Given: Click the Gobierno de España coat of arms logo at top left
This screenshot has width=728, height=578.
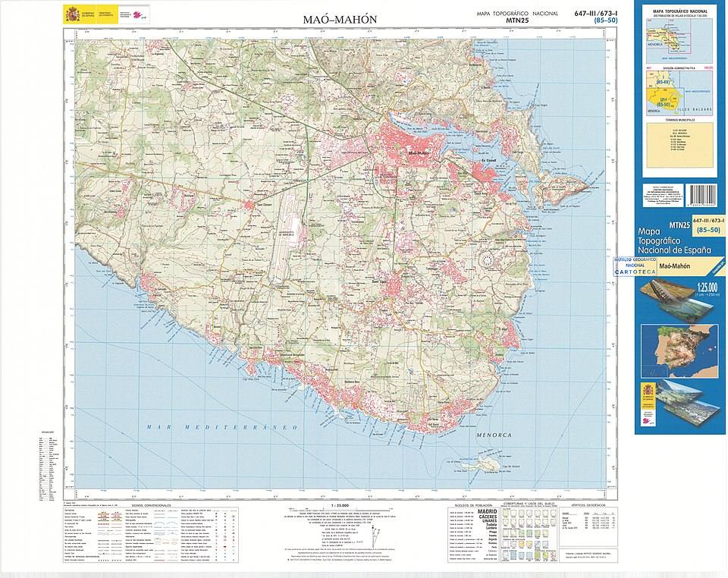Looking at the screenshot, I should pyautogui.click(x=73, y=14).
